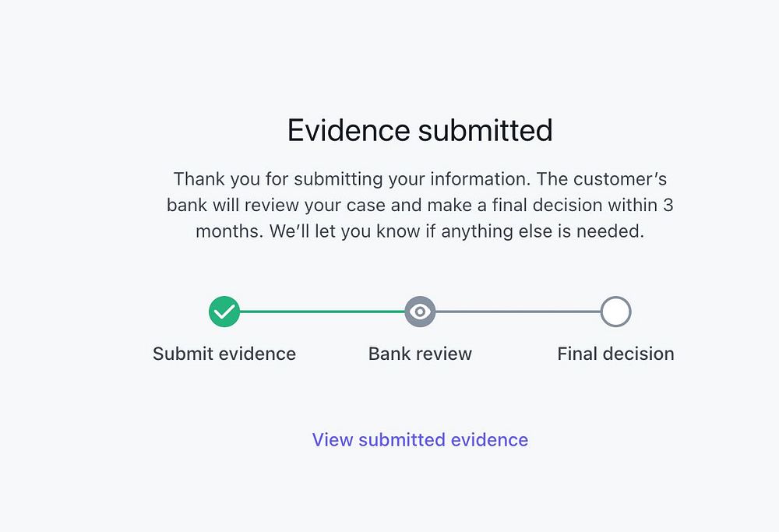Click the gray progress line segment

point(518,312)
